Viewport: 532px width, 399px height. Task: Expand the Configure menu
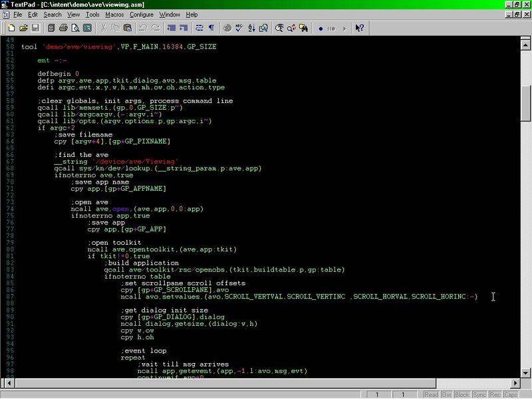click(x=141, y=15)
